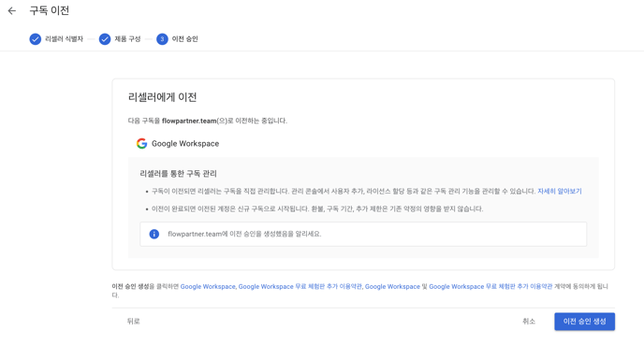Screen dimensions: 644x359
Task: Click the 뒤로 button
Action: (134, 322)
